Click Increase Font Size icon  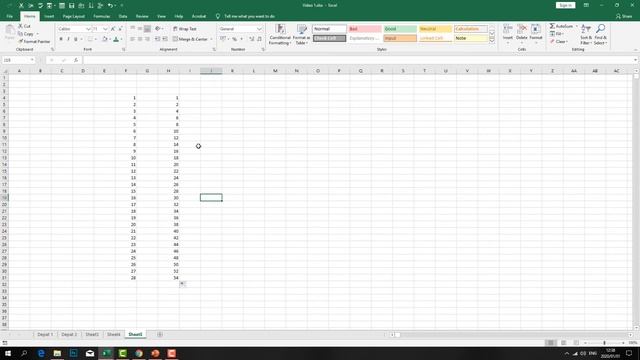tap(113, 29)
